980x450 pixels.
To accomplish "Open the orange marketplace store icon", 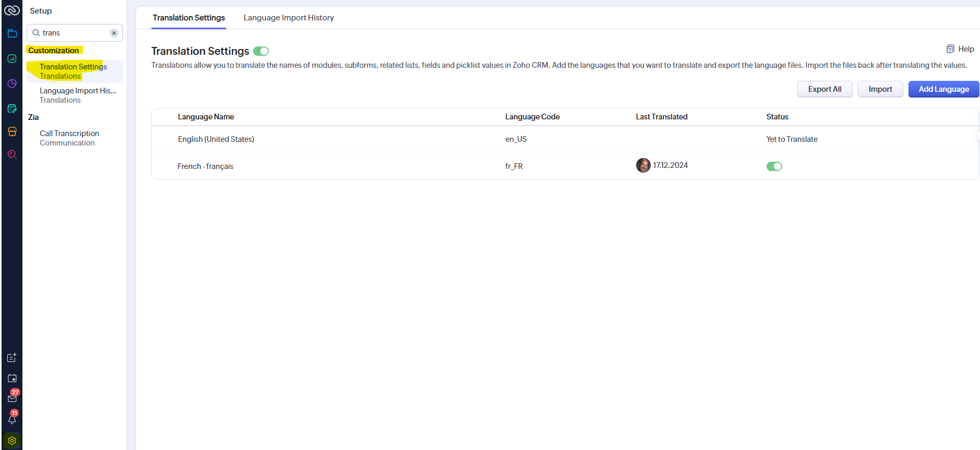I will (x=12, y=131).
